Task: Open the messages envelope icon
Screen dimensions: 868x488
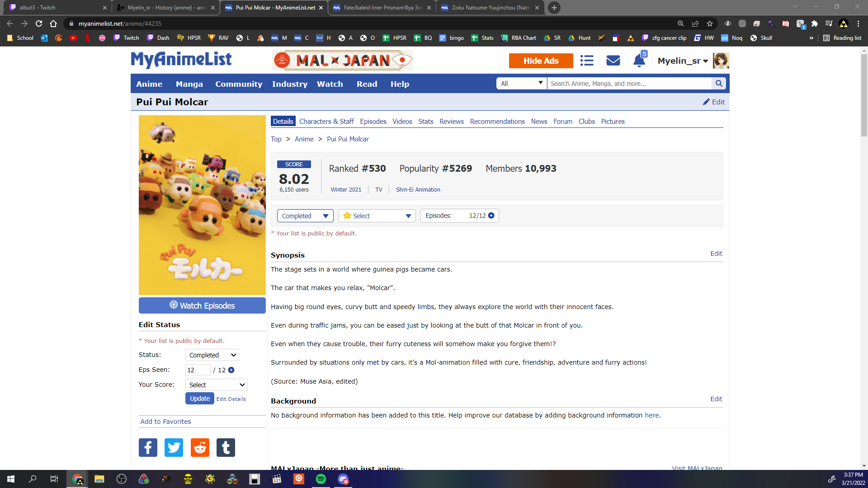Action: click(x=613, y=61)
